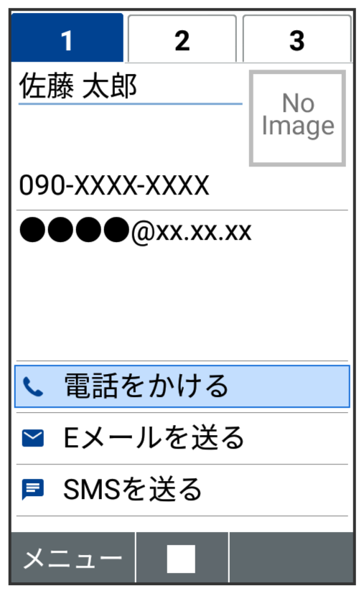Screen dimensions: 364x593
Task: Tap the white square center softkey icon
Action: pyautogui.click(x=181, y=559)
